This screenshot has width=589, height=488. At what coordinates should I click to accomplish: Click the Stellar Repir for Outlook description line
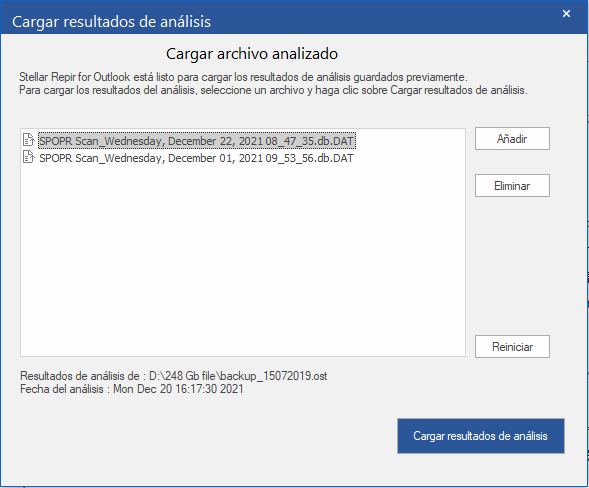[243, 77]
